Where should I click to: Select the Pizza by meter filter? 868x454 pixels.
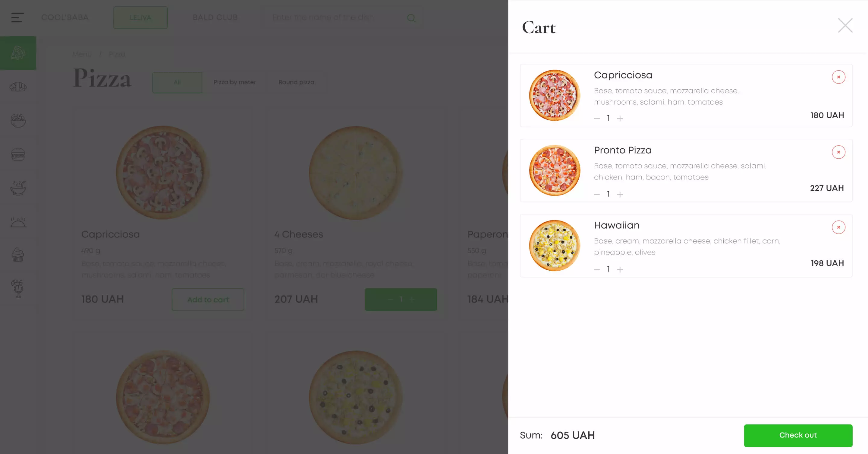tap(234, 82)
